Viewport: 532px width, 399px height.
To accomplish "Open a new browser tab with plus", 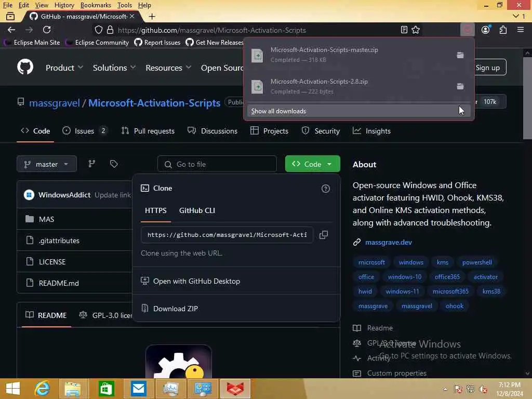I will [152, 16].
